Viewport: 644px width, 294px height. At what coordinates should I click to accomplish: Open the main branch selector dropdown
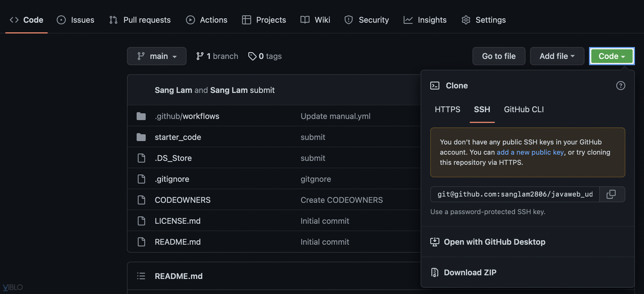157,56
